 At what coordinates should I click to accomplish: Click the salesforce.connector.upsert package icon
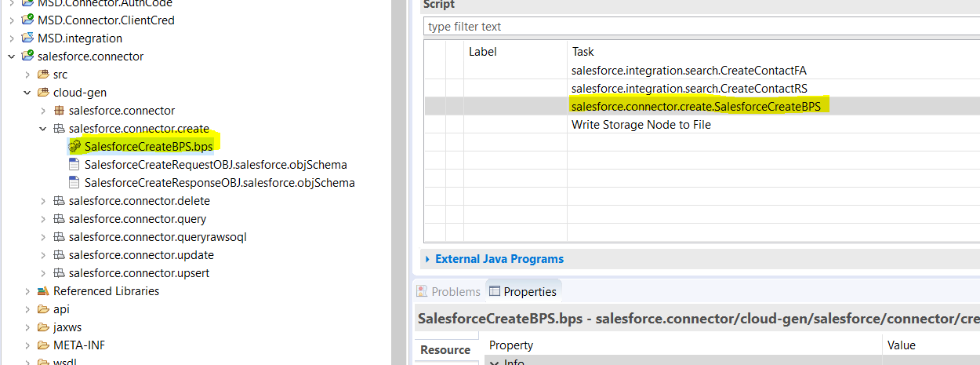coord(60,272)
